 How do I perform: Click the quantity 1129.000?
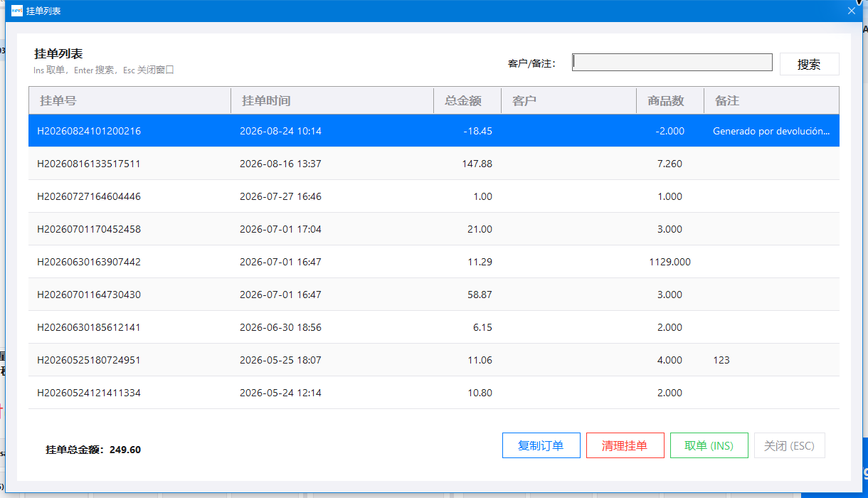[669, 262]
